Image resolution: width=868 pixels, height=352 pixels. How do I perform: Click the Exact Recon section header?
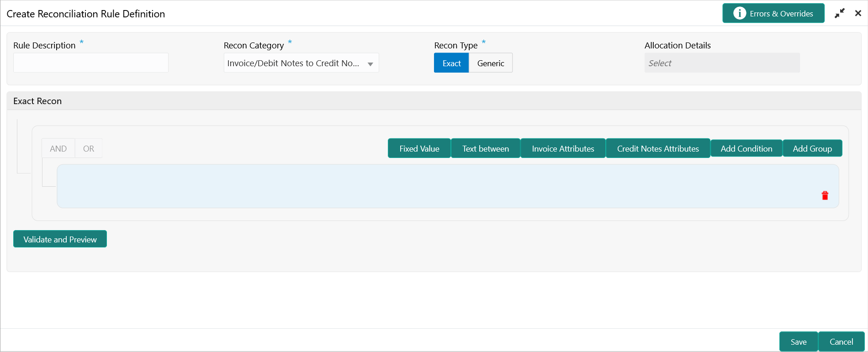pos(434,101)
